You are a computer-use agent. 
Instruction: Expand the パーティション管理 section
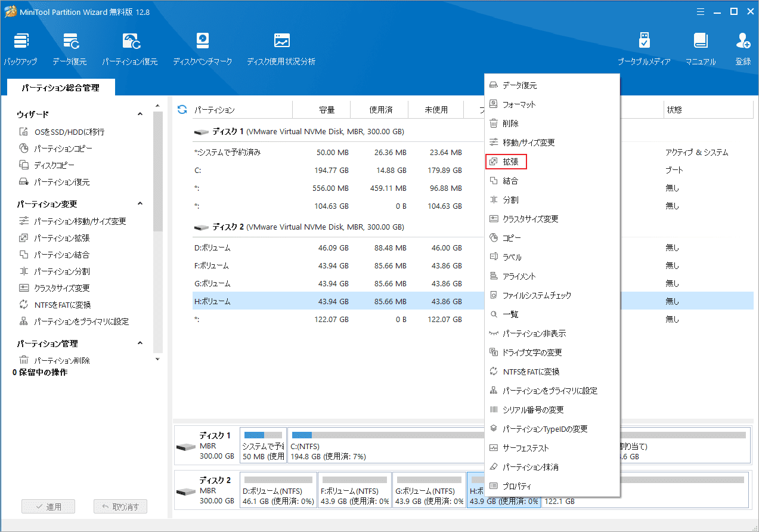[140, 343]
